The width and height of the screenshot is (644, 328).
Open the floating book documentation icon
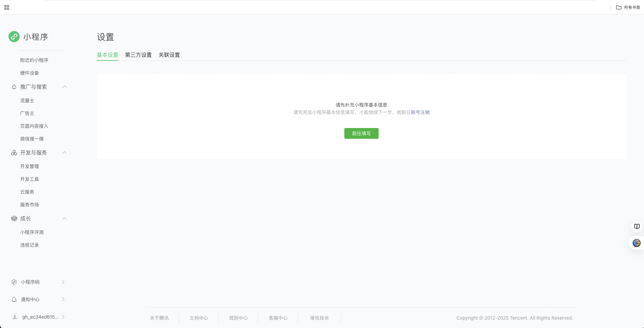pyautogui.click(x=637, y=226)
